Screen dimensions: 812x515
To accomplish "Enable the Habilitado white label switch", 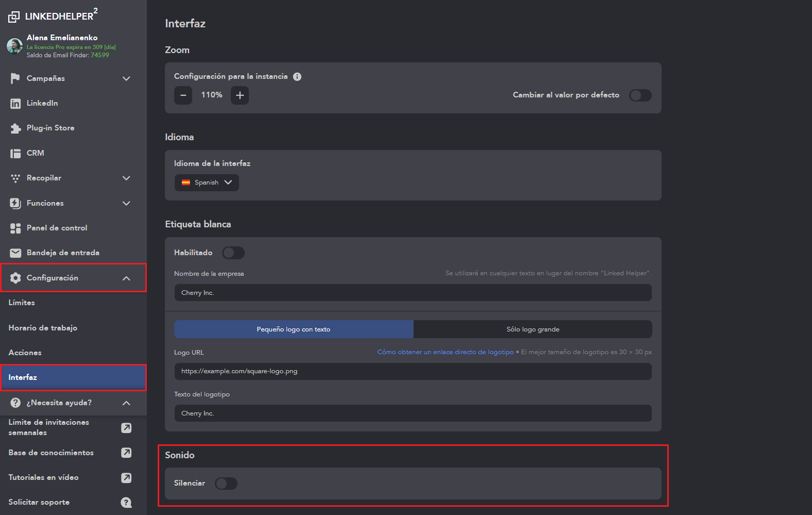I will pyautogui.click(x=233, y=253).
